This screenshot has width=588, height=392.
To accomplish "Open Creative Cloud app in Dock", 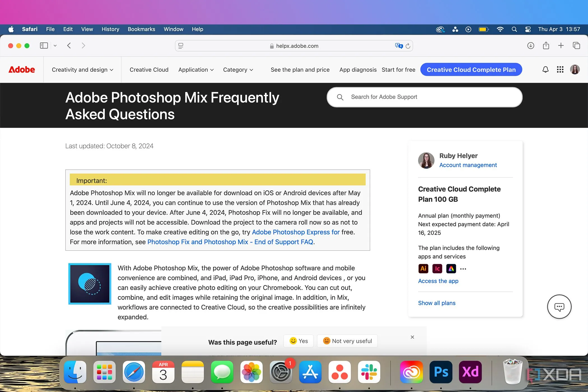I will [x=411, y=372].
